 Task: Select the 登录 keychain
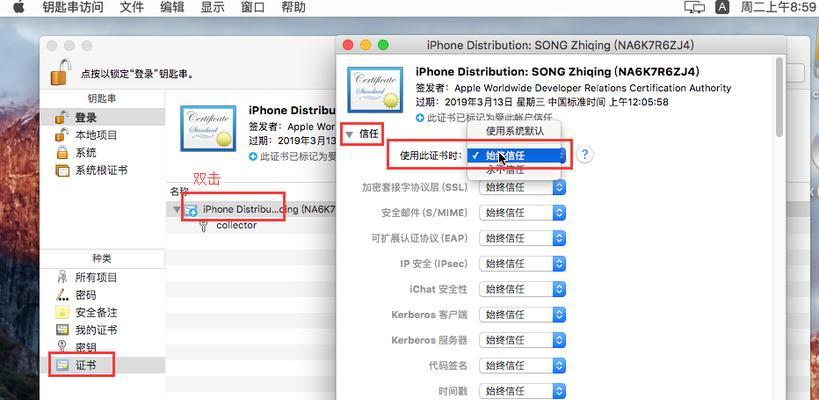[102, 117]
